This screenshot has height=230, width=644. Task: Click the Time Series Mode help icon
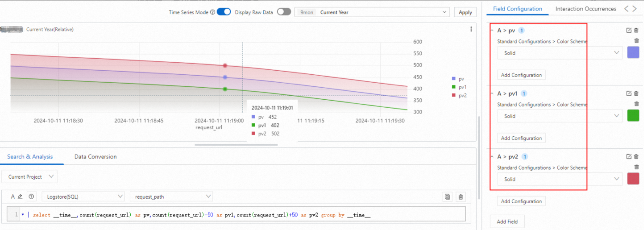coord(213,12)
